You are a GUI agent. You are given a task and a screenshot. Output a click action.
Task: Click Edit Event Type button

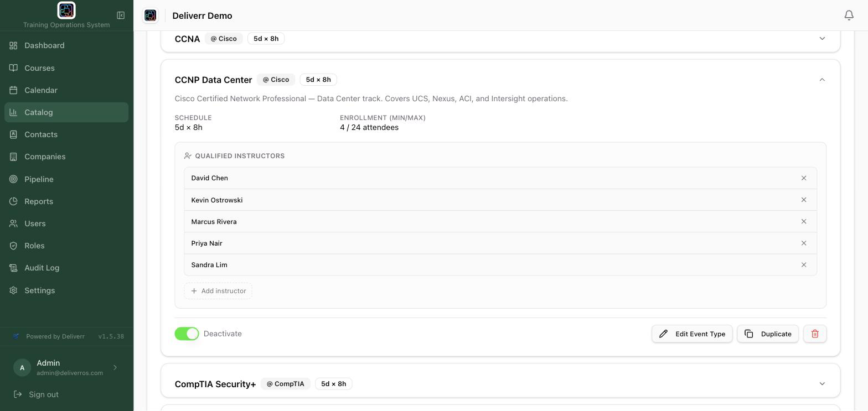coord(692,334)
